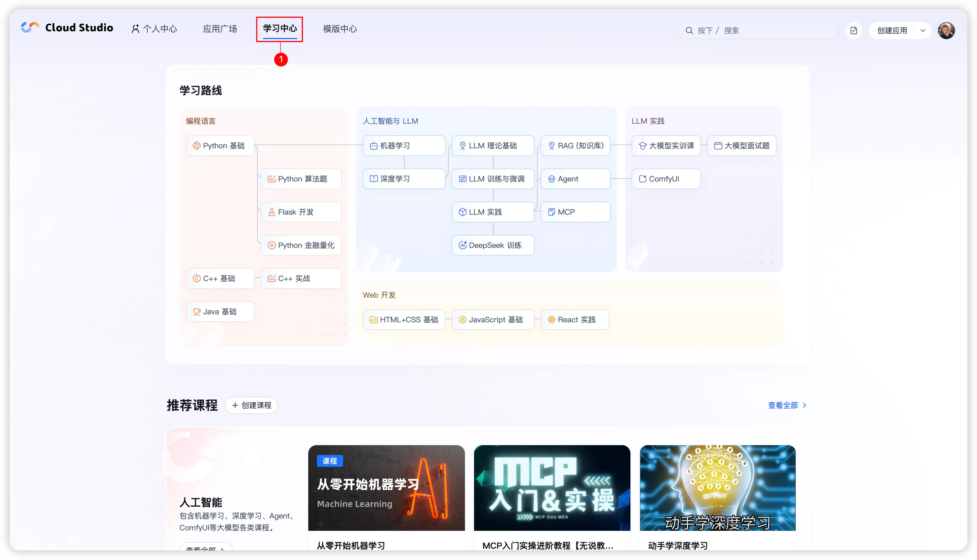Image resolution: width=977 pixels, height=560 pixels.
Task: Select the DeepSeek 训练 node
Action: (493, 245)
